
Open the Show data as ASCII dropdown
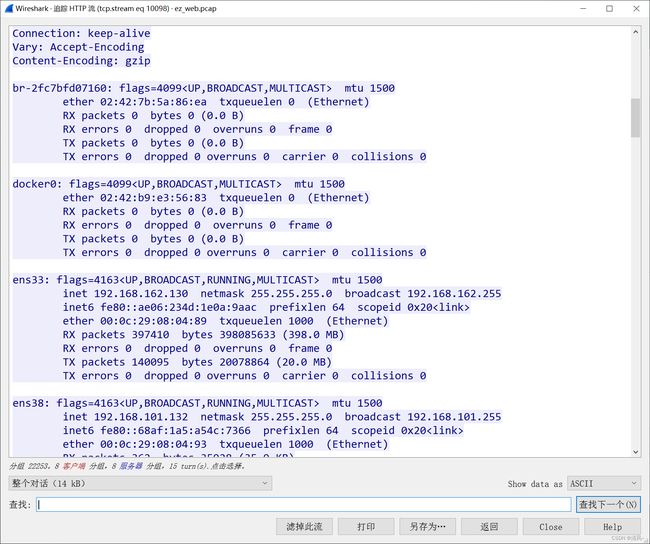tap(604, 483)
